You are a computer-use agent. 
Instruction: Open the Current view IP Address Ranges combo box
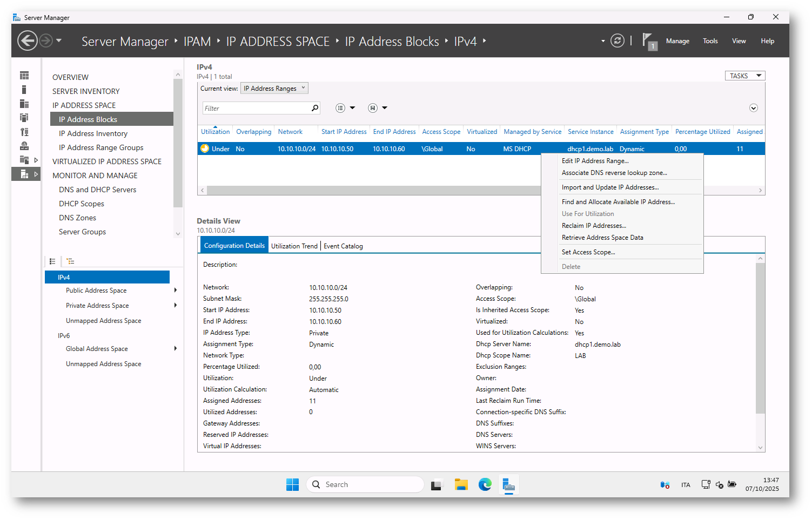click(x=274, y=89)
